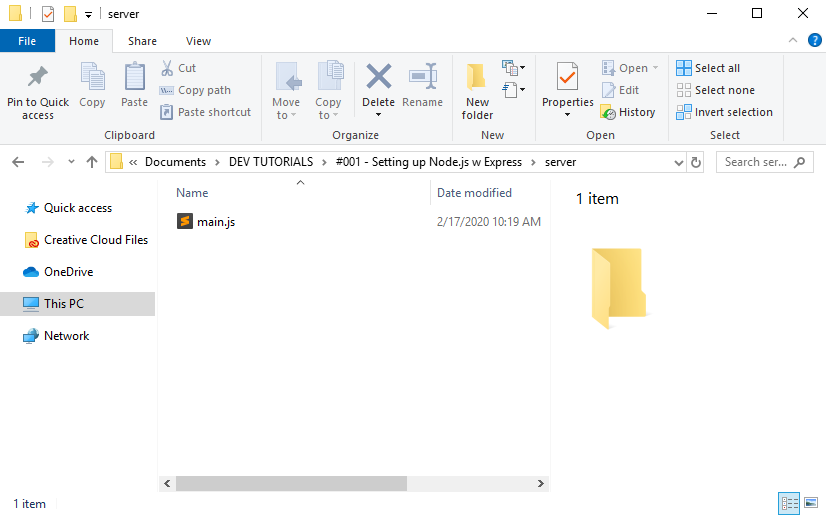Click the History icon in Open group

[607, 112]
